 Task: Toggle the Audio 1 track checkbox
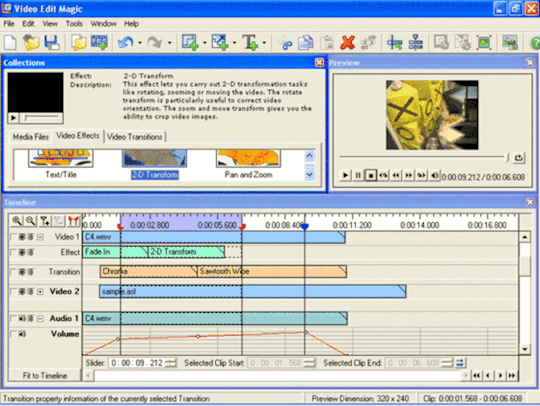(13, 319)
